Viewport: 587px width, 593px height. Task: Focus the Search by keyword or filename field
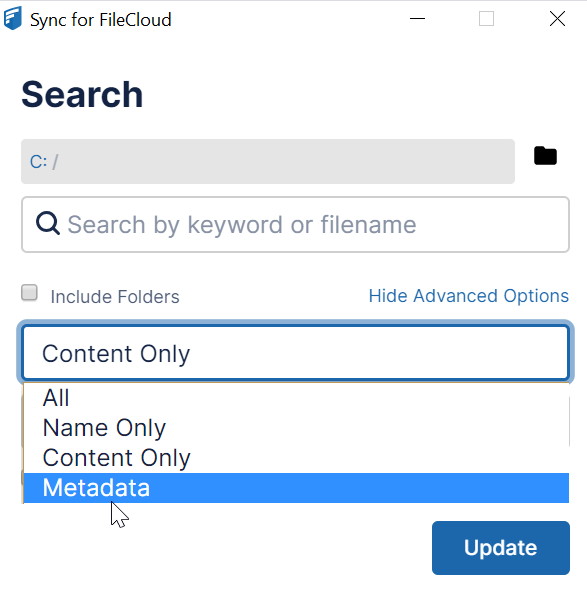pos(295,224)
